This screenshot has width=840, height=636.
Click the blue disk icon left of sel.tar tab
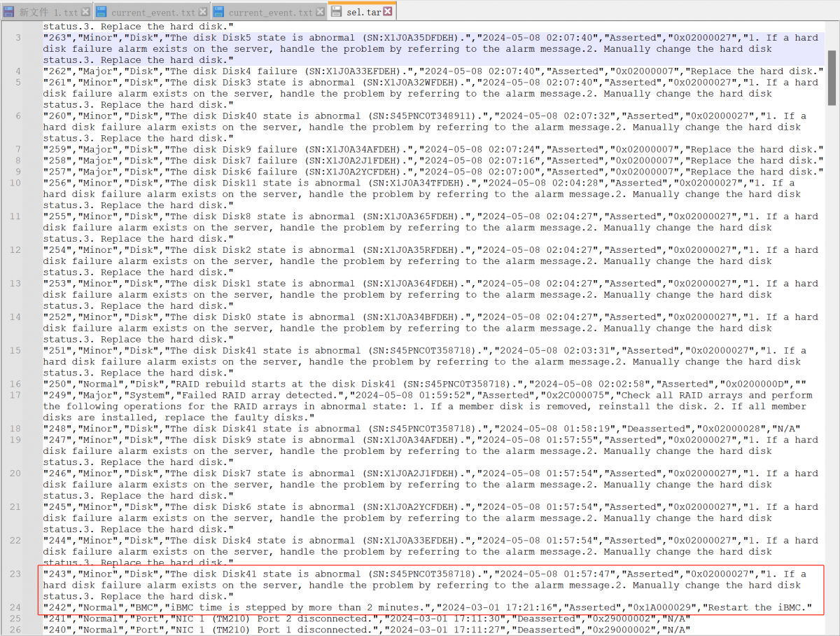coord(218,12)
